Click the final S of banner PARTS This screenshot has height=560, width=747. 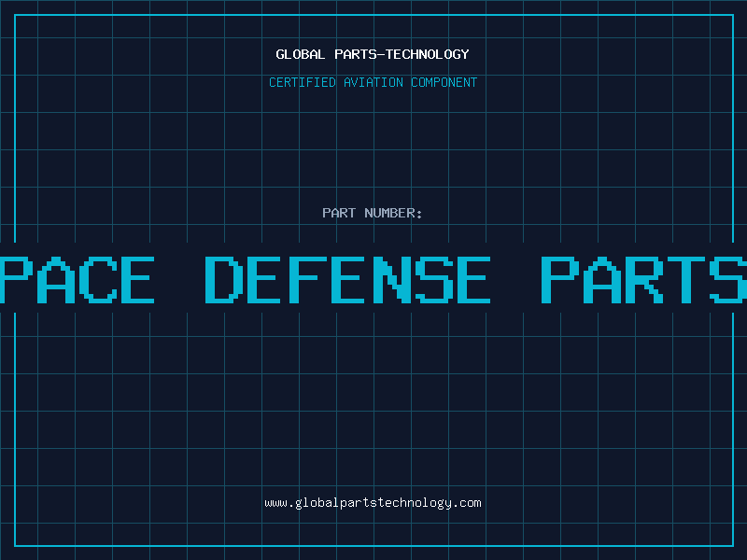[x=728, y=279]
